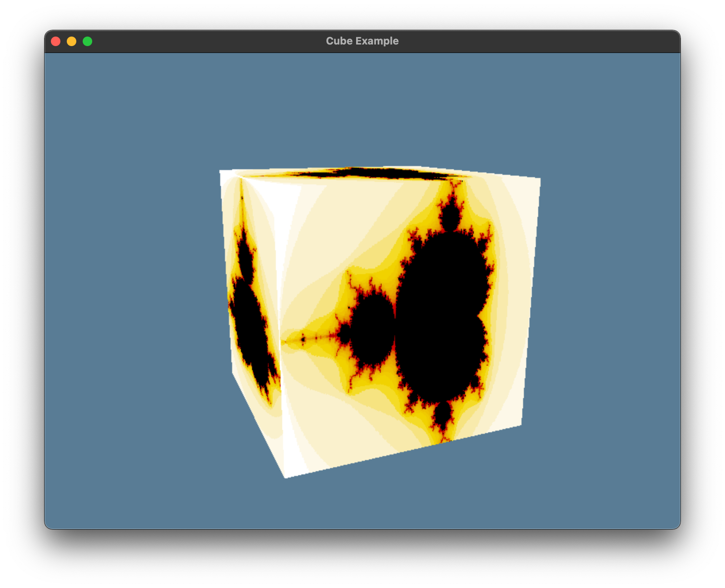Click the Cube Example title text

tap(362, 41)
